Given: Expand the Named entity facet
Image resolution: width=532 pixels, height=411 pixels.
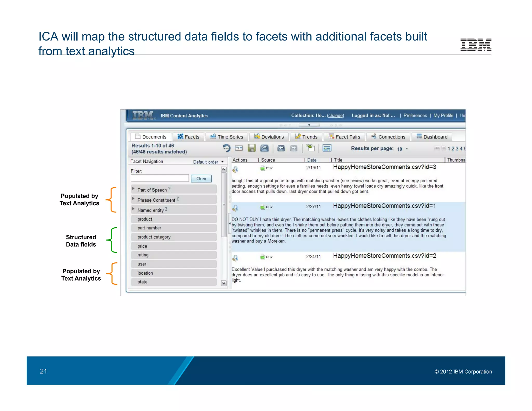Looking at the screenshot, I should (133, 209).
